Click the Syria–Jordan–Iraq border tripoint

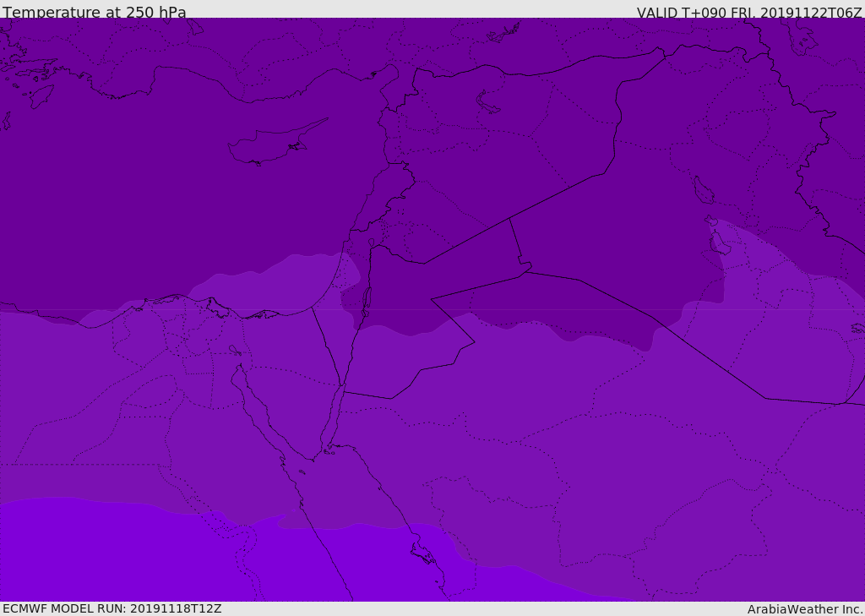point(509,219)
